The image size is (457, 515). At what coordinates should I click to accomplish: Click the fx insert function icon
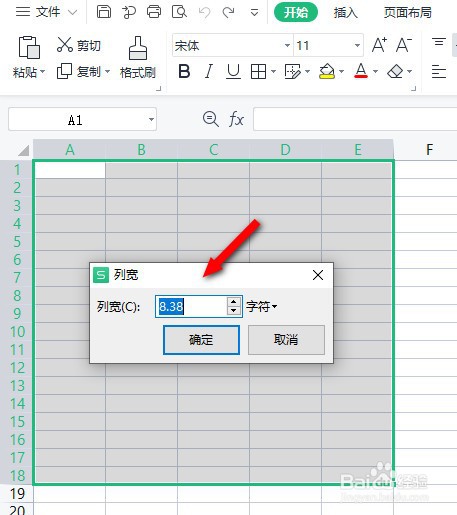tap(236, 119)
